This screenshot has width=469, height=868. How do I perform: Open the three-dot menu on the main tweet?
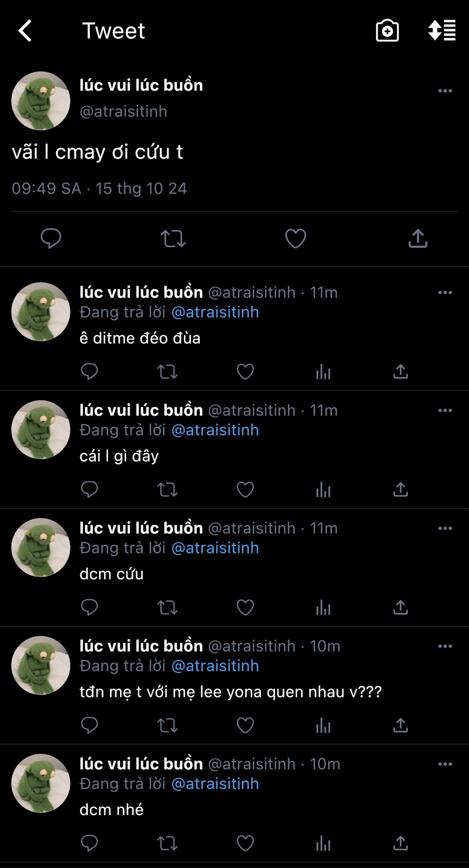pyautogui.click(x=445, y=90)
